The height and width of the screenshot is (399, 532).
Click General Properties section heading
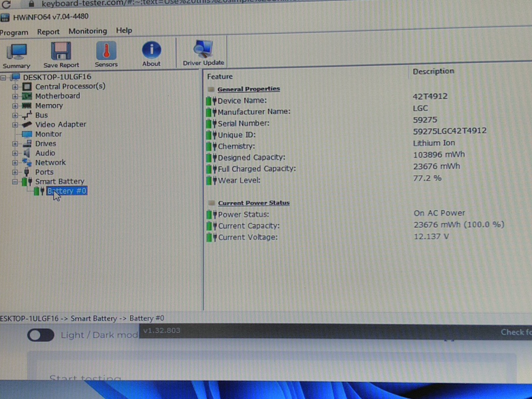click(248, 89)
